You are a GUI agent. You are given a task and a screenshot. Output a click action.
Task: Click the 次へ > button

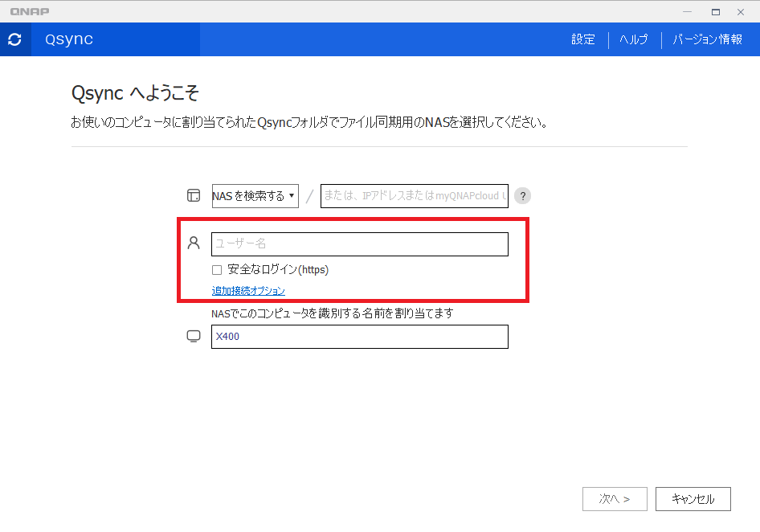pos(615,499)
